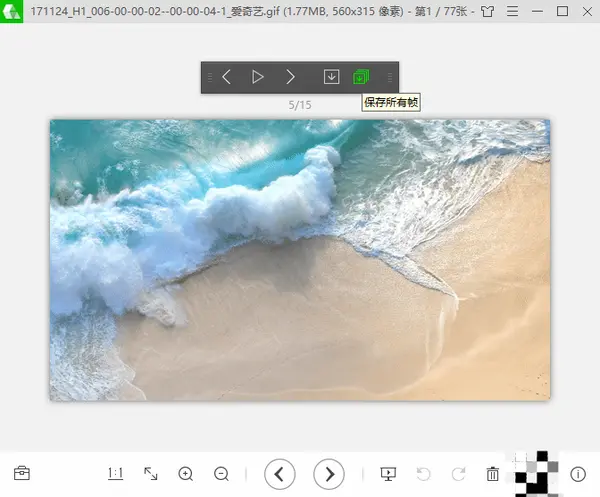Click the frame toolbar right drag handle
The width and height of the screenshot is (600, 497).
pyautogui.click(x=390, y=78)
